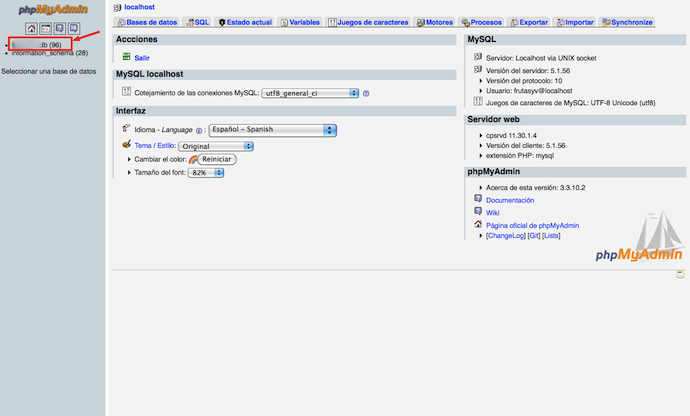Click the Home icon in the sidebar

coord(31,29)
